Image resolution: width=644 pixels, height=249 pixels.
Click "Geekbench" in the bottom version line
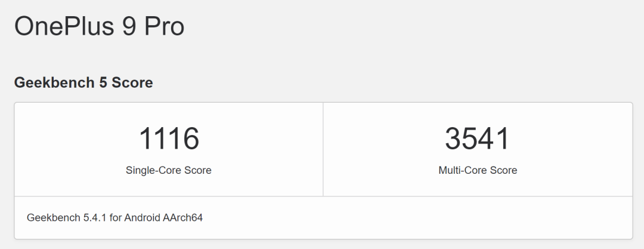(54, 218)
